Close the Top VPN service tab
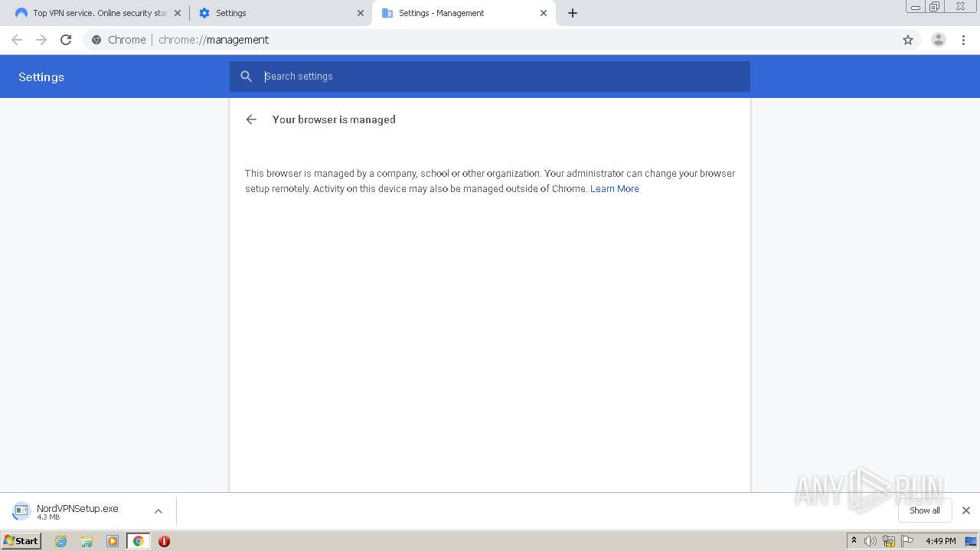 click(177, 13)
